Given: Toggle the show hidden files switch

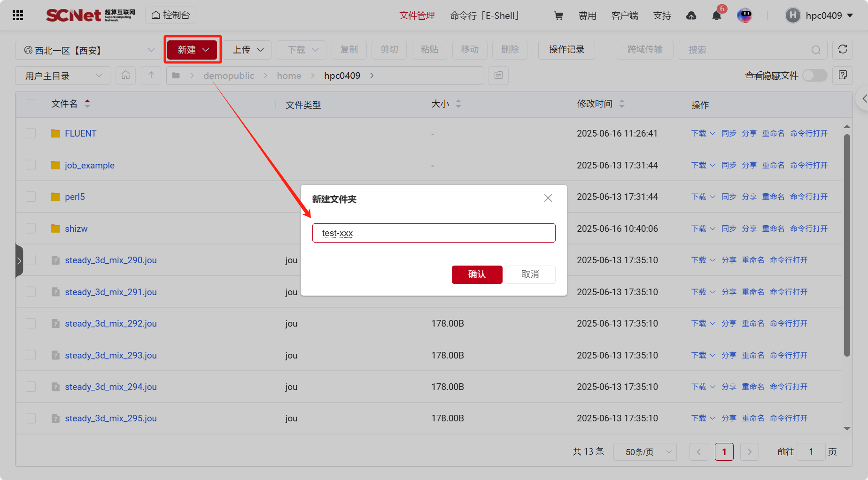Looking at the screenshot, I should click(x=814, y=76).
